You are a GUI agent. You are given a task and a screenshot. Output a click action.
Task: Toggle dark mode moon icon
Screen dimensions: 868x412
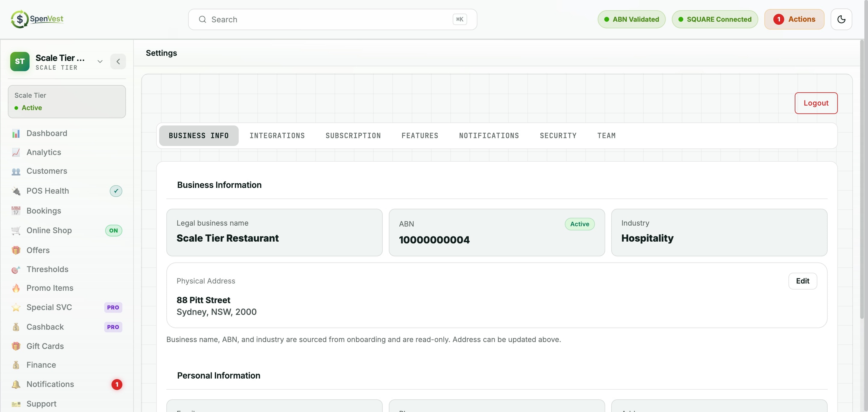(841, 19)
